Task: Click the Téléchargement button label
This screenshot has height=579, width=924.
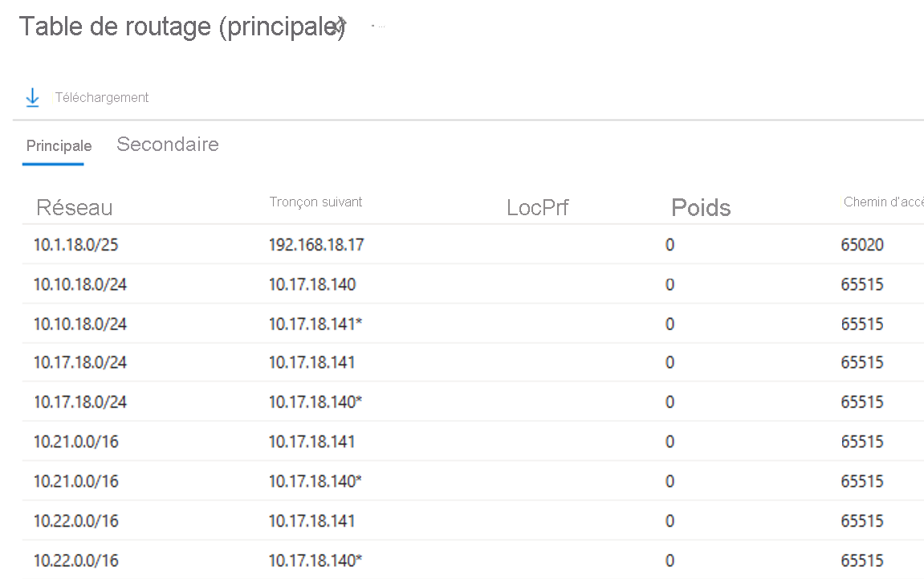Action: [102, 98]
